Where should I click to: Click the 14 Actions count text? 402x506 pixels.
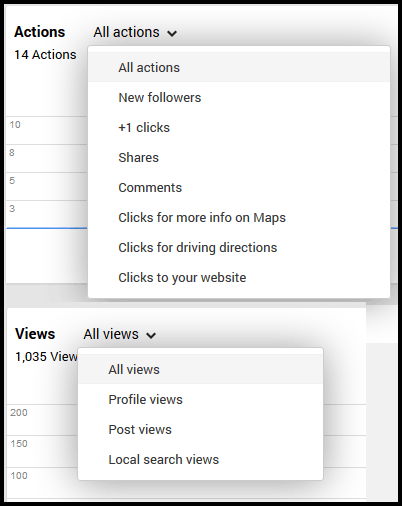[x=45, y=55]
